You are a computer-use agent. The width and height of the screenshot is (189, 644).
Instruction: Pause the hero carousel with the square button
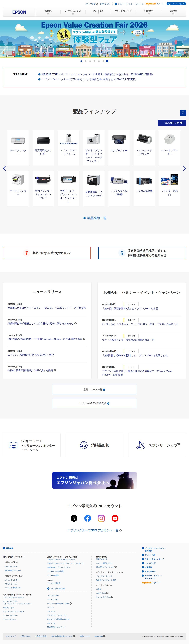pyautogui.click(x=107, y=61)
